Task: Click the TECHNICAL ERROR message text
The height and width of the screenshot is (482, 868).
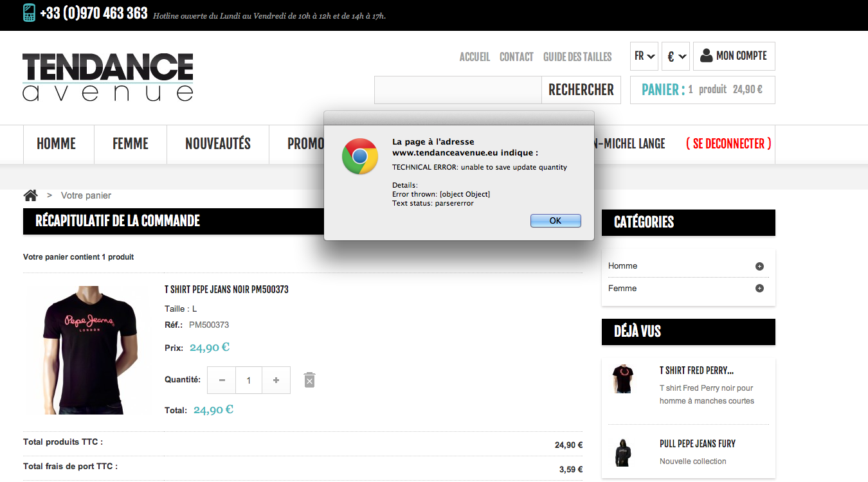Action: pyautogui.click(x=480, y=167)
